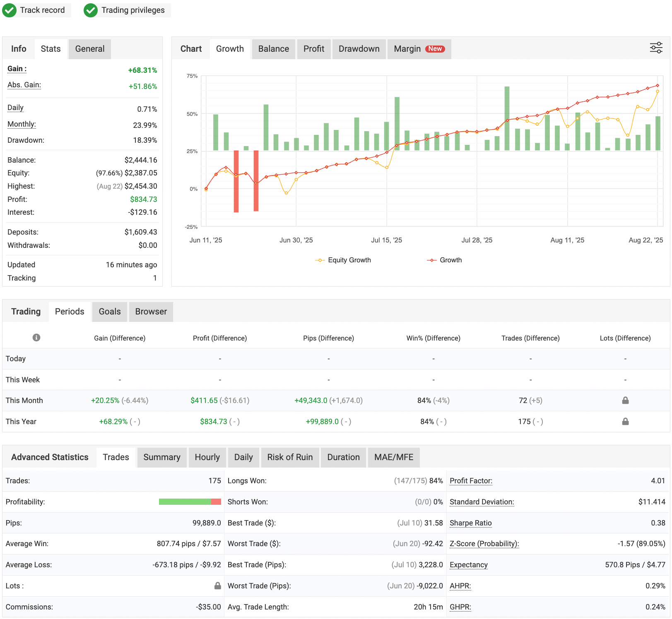
Task: Click the AHPR link
Action: point(460,586)
